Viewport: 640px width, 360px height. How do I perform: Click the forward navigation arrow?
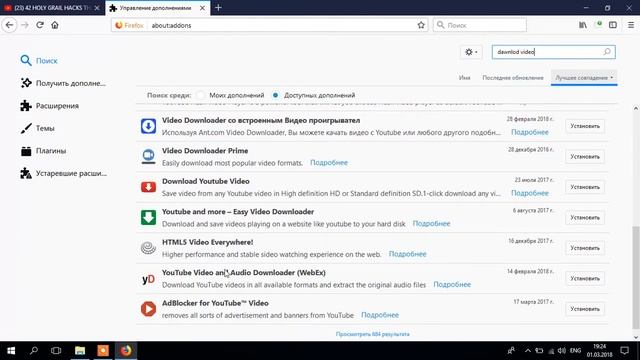(24, 25)
